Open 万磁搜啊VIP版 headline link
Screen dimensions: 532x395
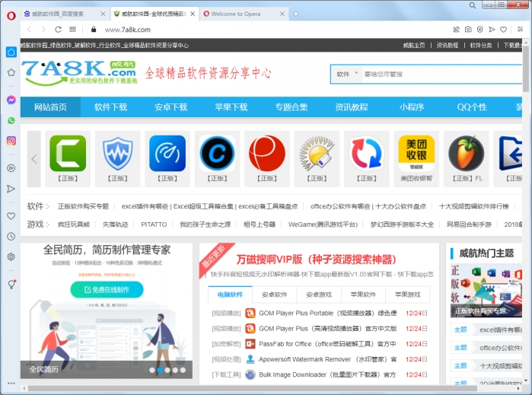click(x=316, y=260)
